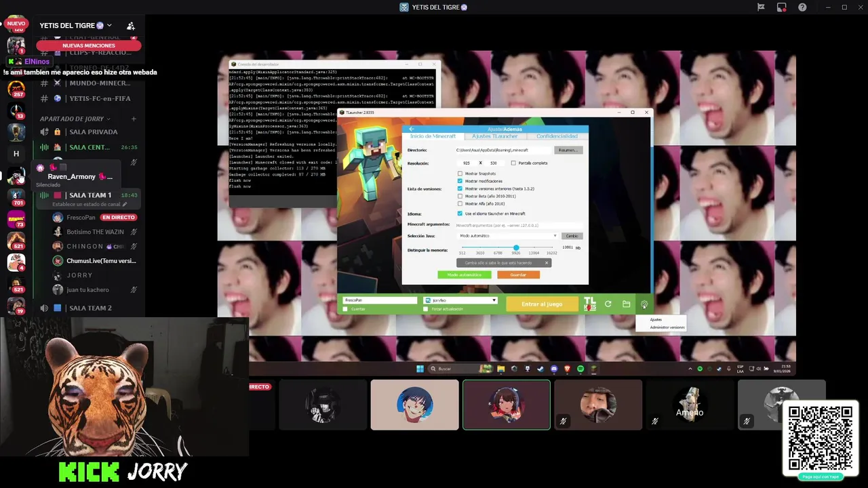
Task: Enable Mostrar Beta (año 2010-2011)
Action: (x=460, y=196)
